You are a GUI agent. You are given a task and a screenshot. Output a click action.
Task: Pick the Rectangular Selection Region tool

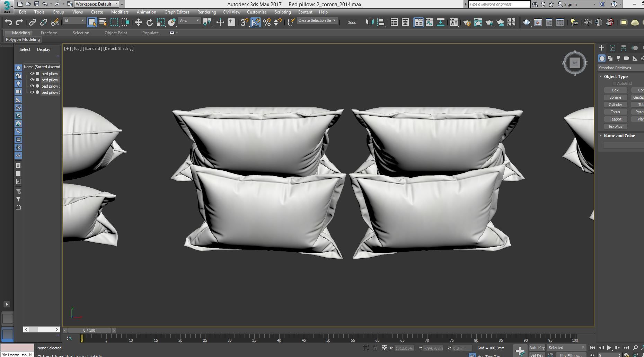(x=114, y=23)
